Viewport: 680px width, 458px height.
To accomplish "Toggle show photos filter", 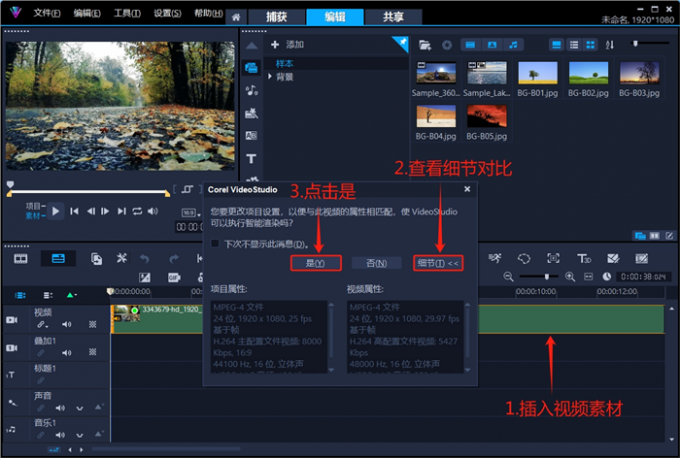I will pos(492,45).
